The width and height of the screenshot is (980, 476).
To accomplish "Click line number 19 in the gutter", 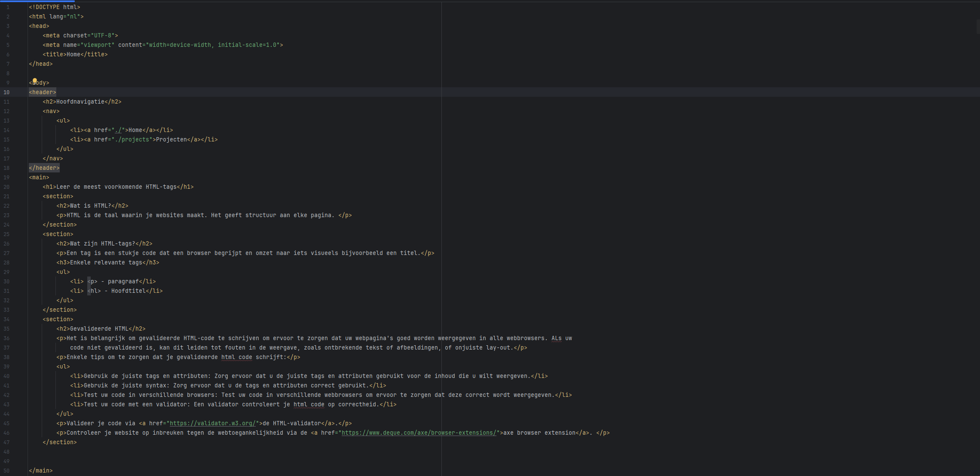I will click(x=6, y=178).
